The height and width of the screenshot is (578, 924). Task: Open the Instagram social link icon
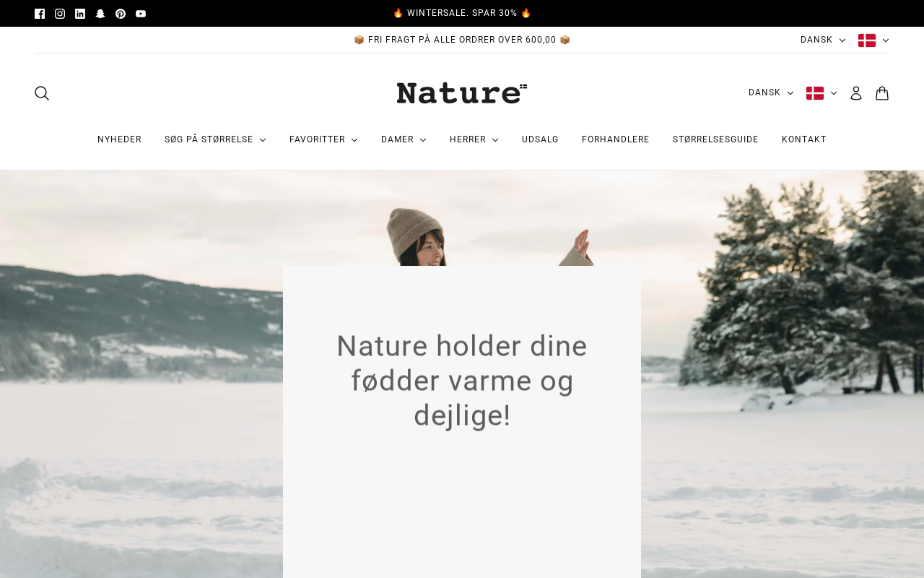[60, 14]
